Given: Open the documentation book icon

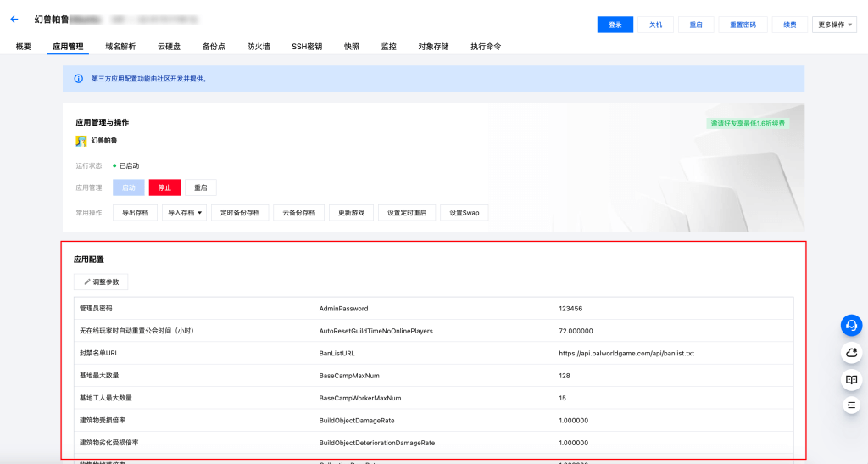Looking at the screenshot, I should point(852,379).
